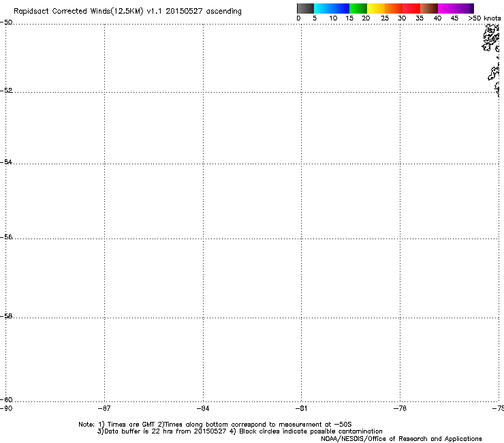Click the longitude label -84

click(x=203, y=408)
